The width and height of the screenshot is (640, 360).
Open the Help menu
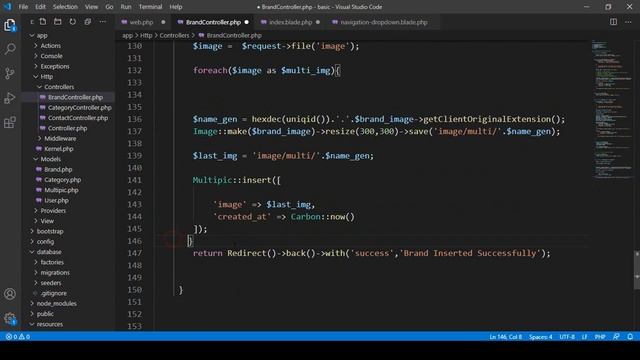coord(176,7)
